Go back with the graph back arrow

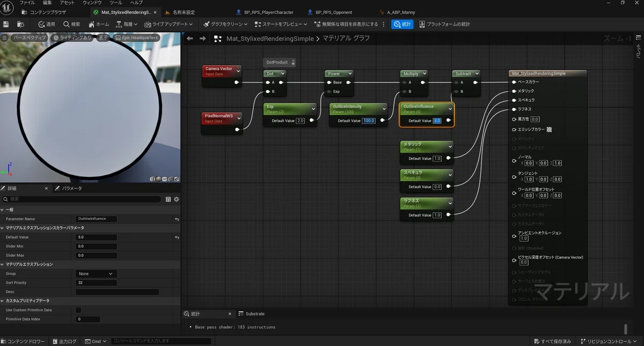pyautogui.click(x=189, y=39)
